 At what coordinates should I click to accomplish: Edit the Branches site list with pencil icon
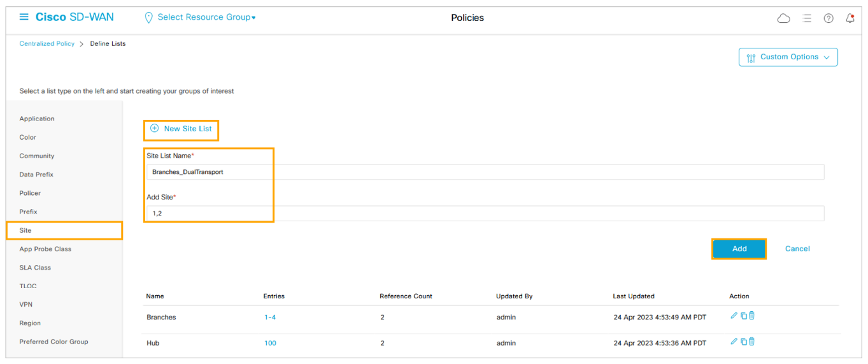point(734,316)
